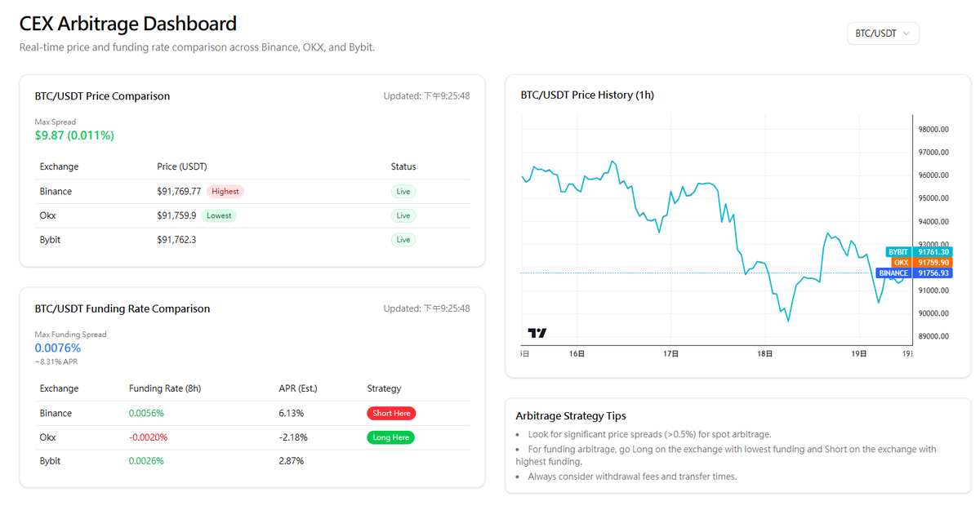980x510 pixels.
Task: Click the Long Here strategy badge
Action: 391,437
